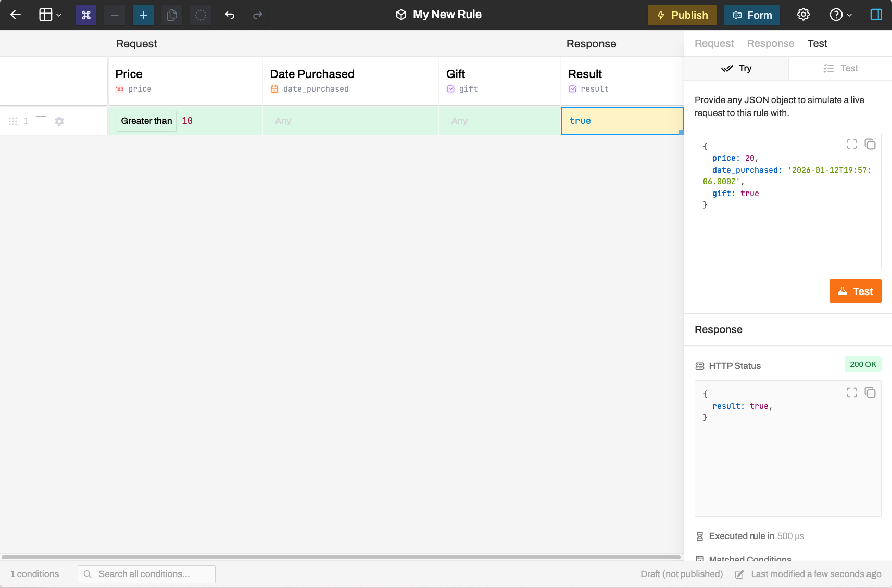
Task: Switch to the Response tab
Action: click(770, 44)
